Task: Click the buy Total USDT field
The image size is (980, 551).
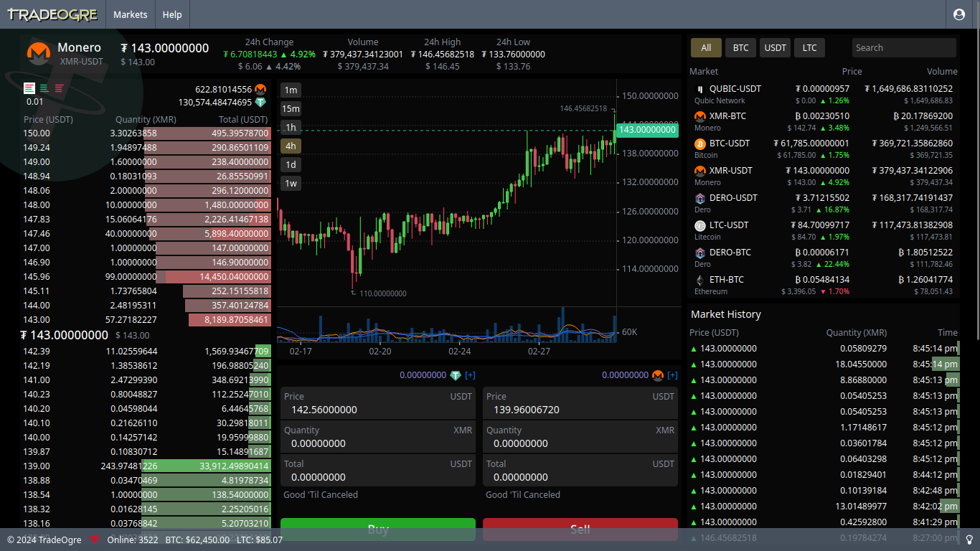Action: click(378, 471)
